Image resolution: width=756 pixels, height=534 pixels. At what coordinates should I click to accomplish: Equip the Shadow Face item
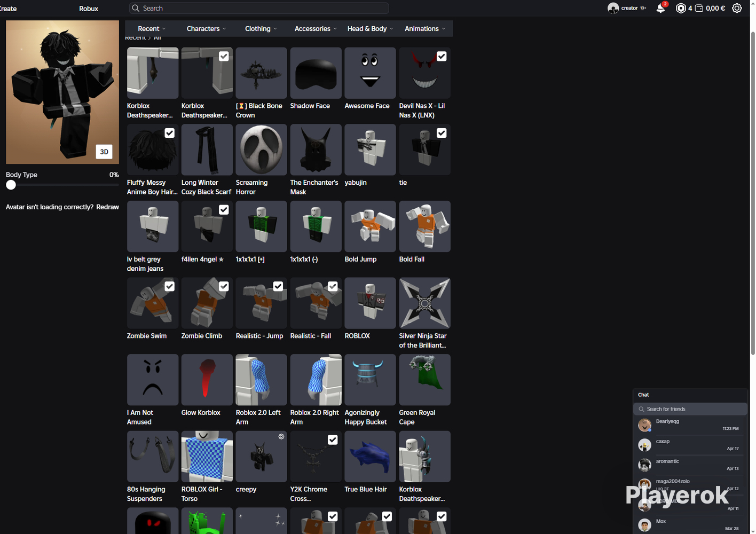click(316, 73)
